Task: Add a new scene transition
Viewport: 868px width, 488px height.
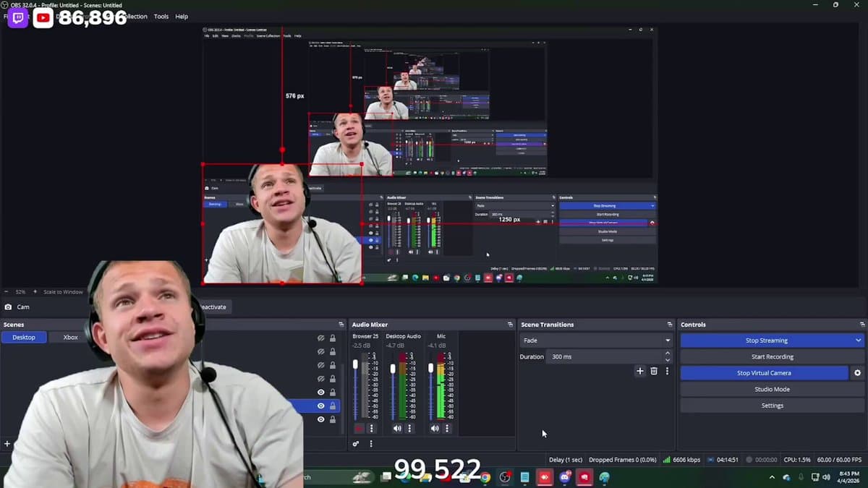Action: (639, 371)
